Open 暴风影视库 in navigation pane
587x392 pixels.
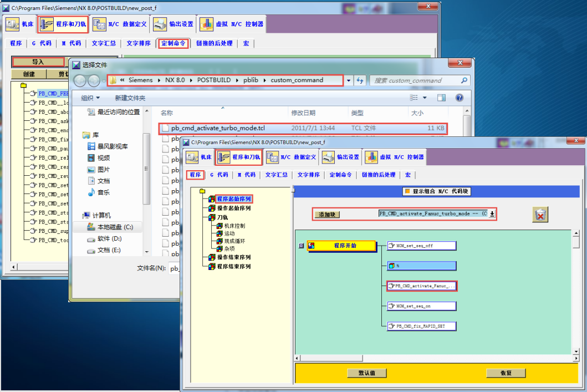pyautogui.click(x=108, y=146)
